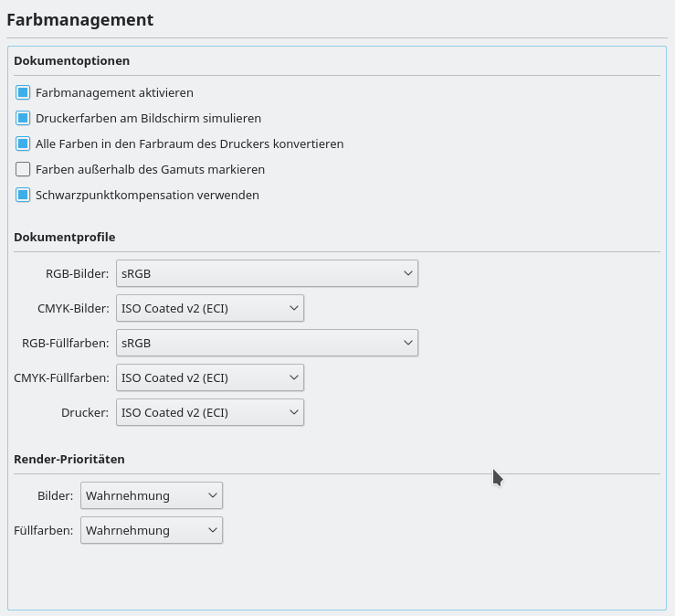Click the 'Dokumentoptionen' section heading
675x616 pixels.
[72, 61]
